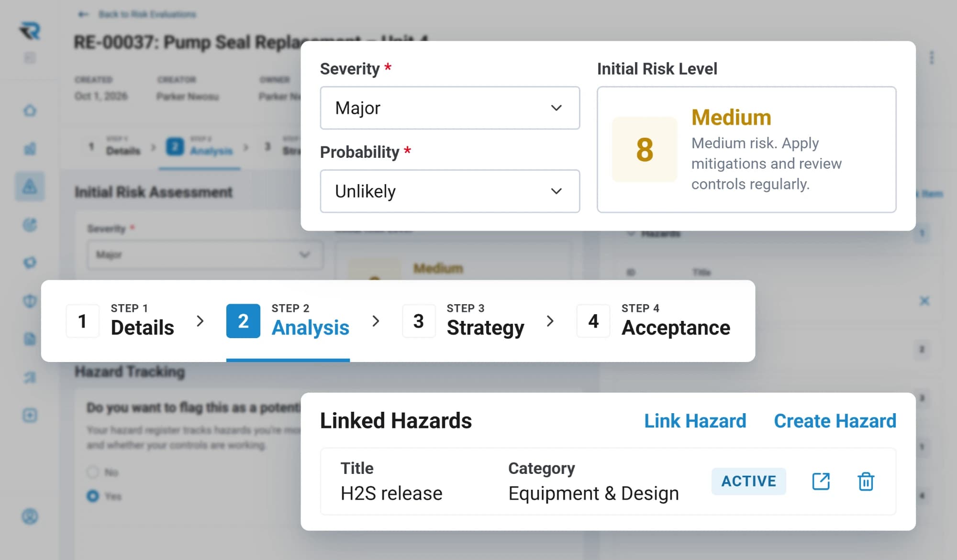Screen dimensions: 957x560
Task: Click the ACTIVE status badge
Action: [748, 481]
